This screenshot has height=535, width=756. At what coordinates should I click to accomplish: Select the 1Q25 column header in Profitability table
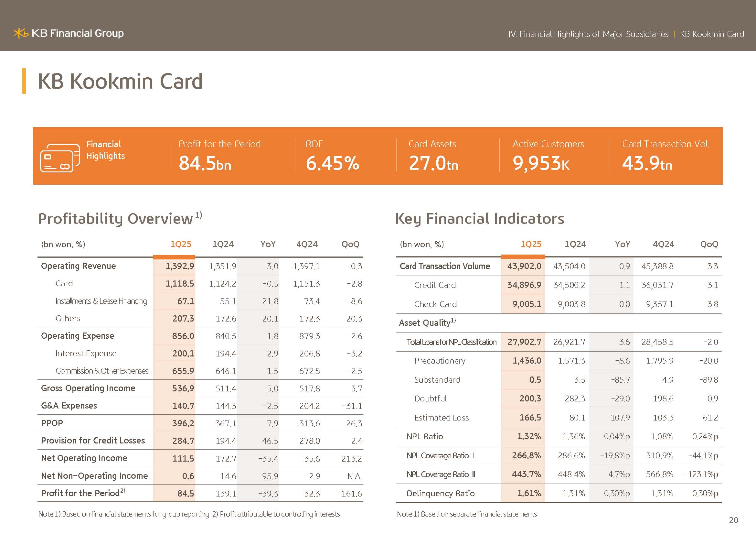point(180,244)
